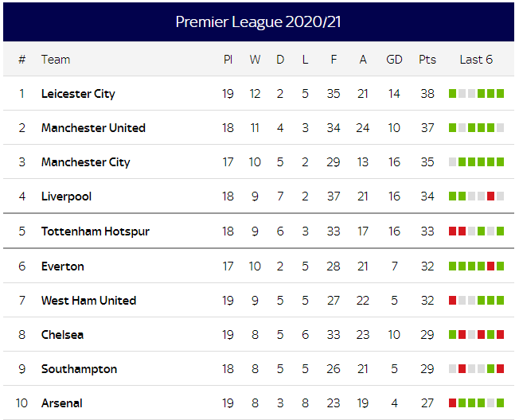Viewport: 519px width, 420px height.
Task: Open the Tottenham Hotspur team link
Action: pos(96,231)
